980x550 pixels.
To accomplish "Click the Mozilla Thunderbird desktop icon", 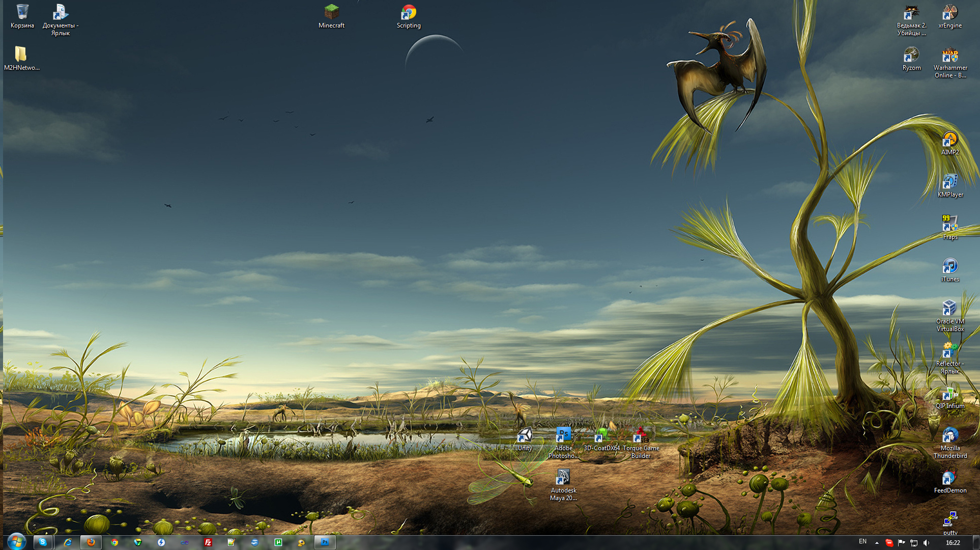I will click(x=949, y=436).
